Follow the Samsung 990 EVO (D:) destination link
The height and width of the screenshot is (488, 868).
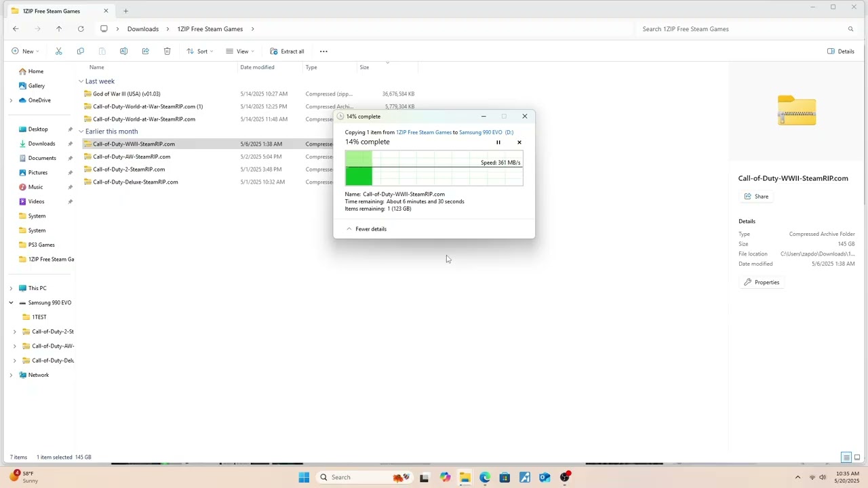pos(486,133)
